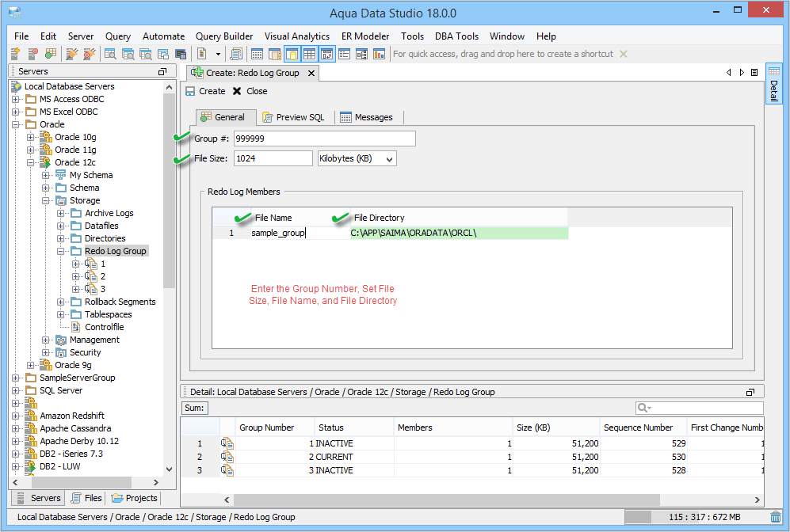The image size is (790, 532).
Task: Switch to the Preview SQL tab
Action: tap(293, 117)
